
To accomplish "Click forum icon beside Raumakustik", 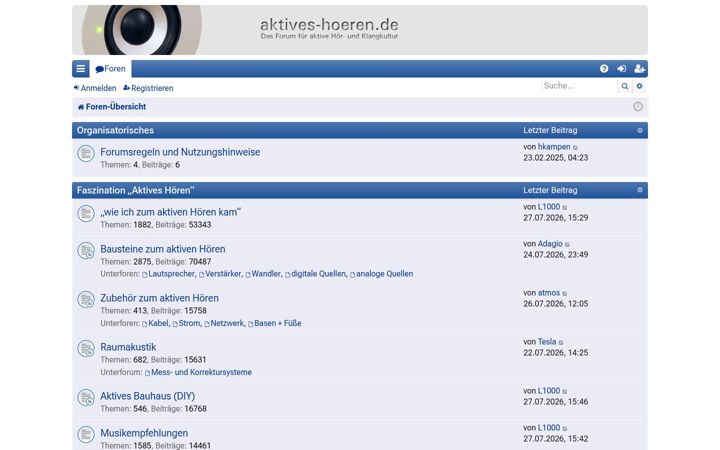I will coord(86,349).
